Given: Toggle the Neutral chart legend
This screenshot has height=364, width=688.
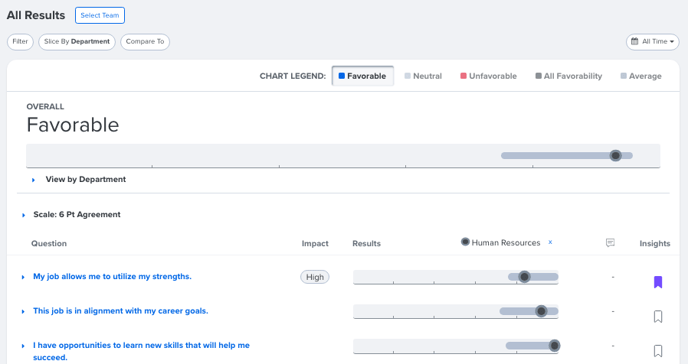Looking at the screenshot, I should pyautogui.click(x=423, y=76).
